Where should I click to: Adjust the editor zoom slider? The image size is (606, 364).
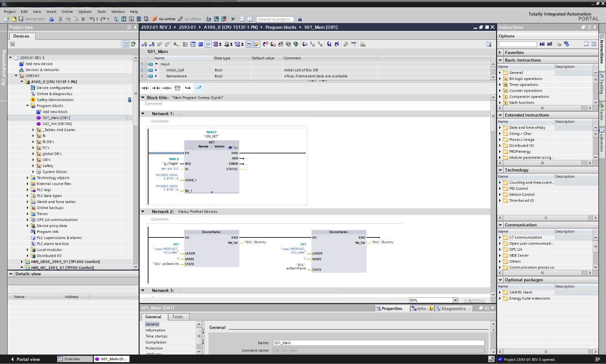[x=470, y=300]
